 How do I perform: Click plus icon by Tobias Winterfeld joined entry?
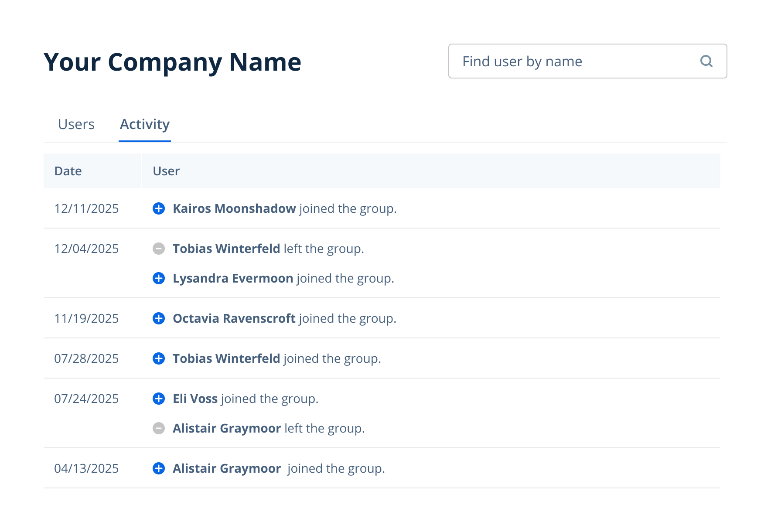click(159, 358)
